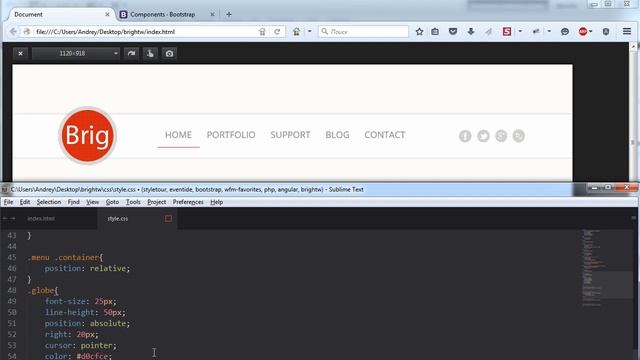Take a screenshot with the camera icon
This screenshot has width=640, height=360.
tap(169, 53)
